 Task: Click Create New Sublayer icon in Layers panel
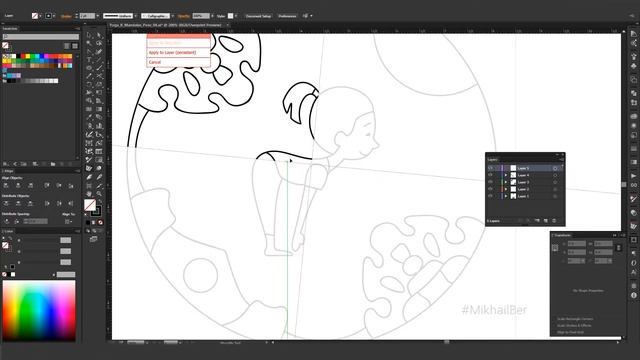537,221
